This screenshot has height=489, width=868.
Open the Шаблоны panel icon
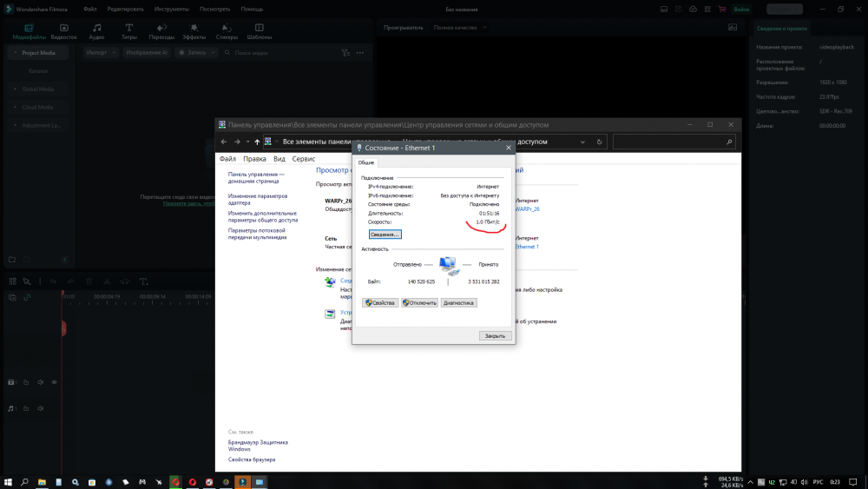coord(260,29)
